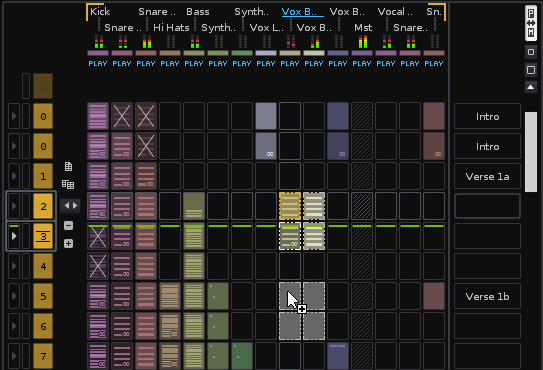Viewport: 543px width, 370px height.
Task: Click the Kick block in row 5
Action: (x=98, y=296)
